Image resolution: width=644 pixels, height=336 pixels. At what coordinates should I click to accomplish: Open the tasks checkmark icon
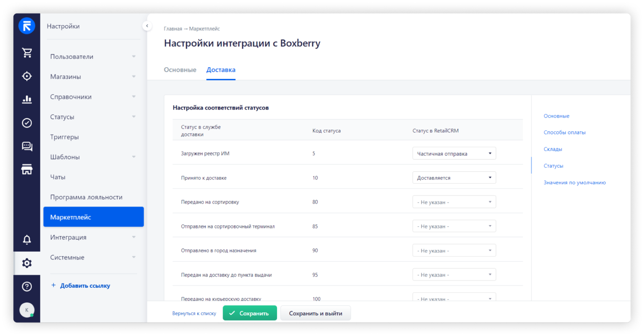tap(27, 123)
